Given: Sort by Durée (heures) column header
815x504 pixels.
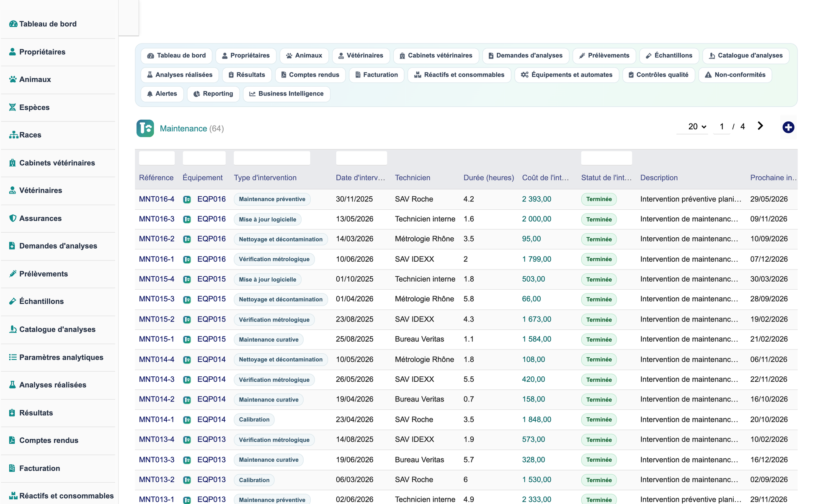Looking at the screenshot, I should pos(489,178).
